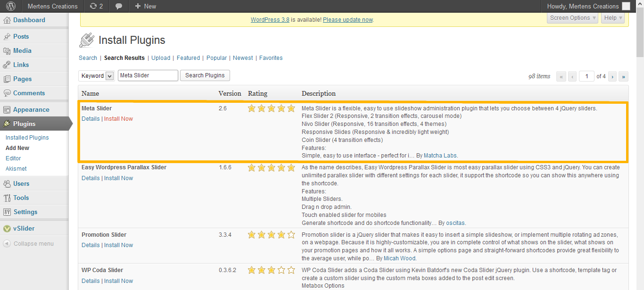This screenshot has height=290, width=644.
Task: Click the WordPress 3.8 link
Action: click(270, 20)
